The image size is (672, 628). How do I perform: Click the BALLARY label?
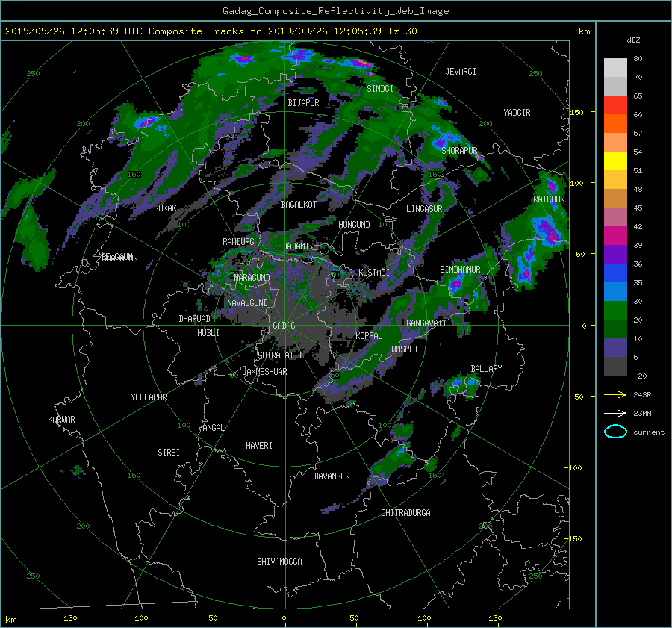coord(486,369)
